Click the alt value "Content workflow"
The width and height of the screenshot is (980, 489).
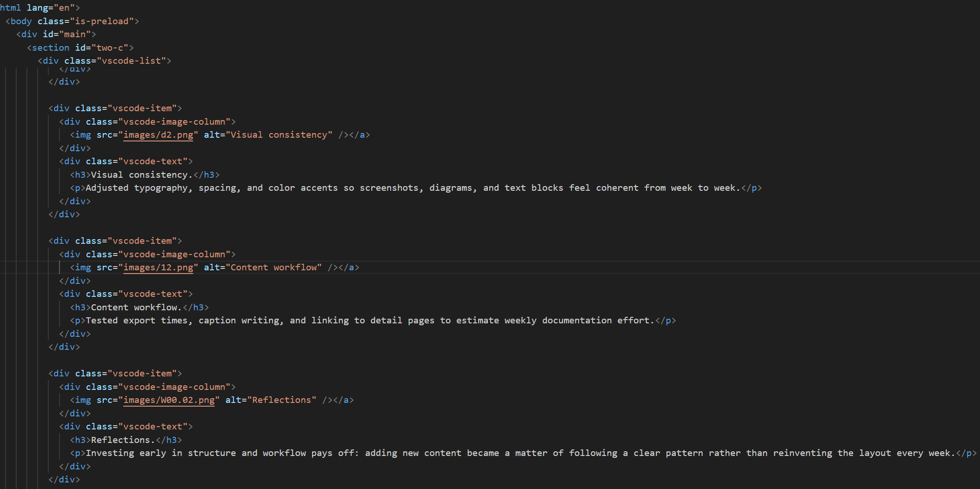273,268
